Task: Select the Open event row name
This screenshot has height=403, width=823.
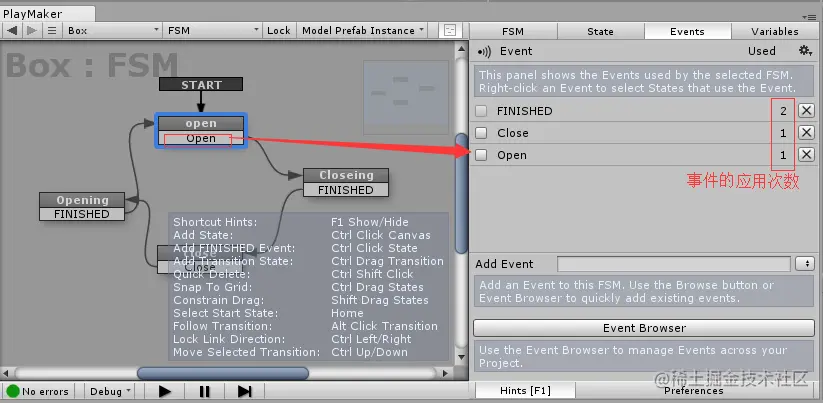Action: pyautogui.click(x=512, y=155)
